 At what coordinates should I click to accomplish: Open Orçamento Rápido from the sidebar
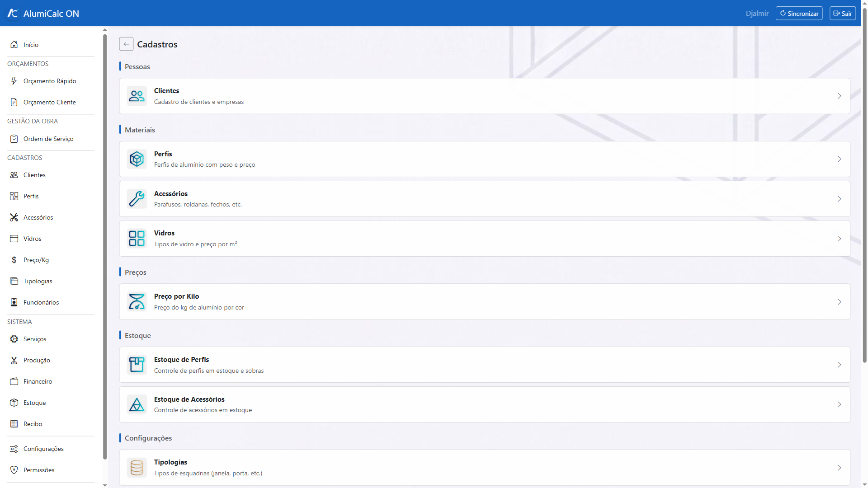pos(51,81)
